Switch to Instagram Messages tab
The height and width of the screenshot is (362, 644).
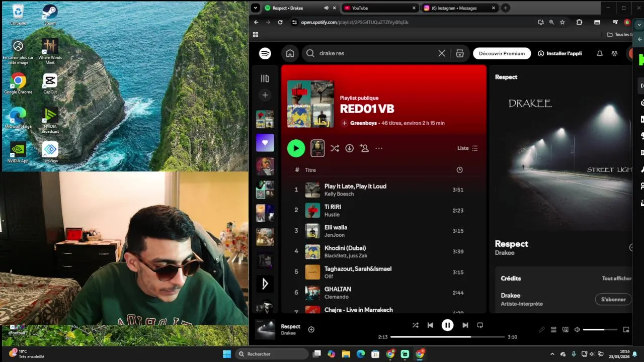tap(459, 8)
